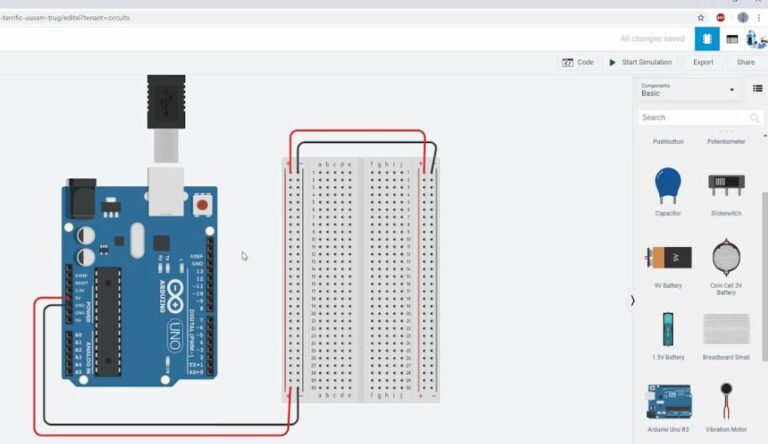This screenshot has height=444, width=768.
Task: Open the browser three-dot menu
Action: tap(761, 17)
